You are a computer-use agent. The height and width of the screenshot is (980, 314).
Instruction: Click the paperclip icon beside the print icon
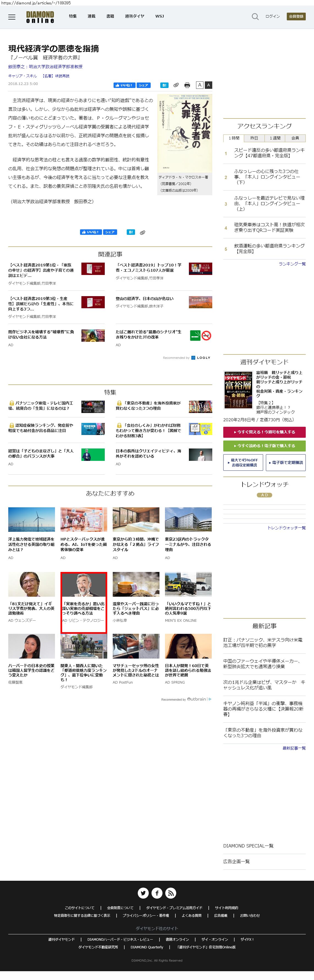point(176,85)
